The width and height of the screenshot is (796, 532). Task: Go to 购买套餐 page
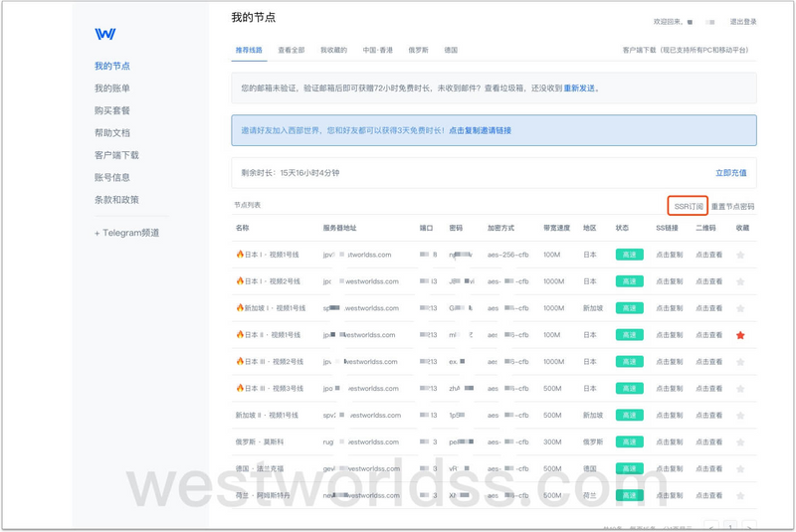[x=112, y=110]
